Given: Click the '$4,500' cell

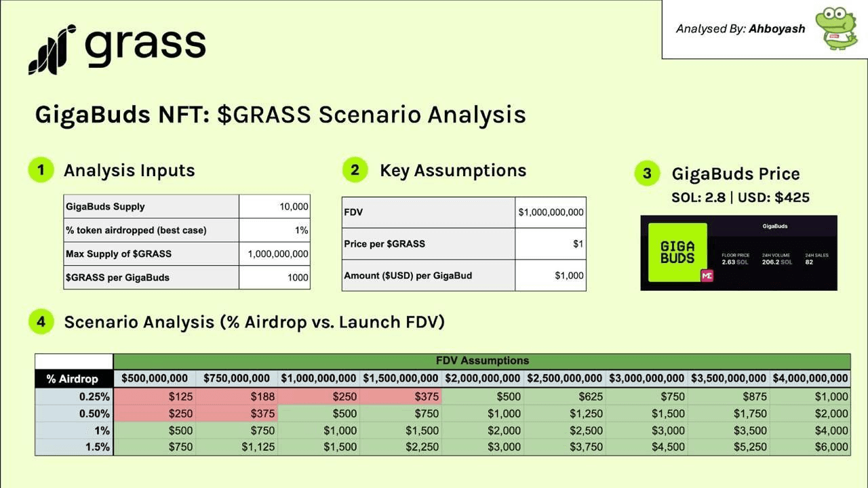Looking at the screenshot, I should (x=646, y=447).
